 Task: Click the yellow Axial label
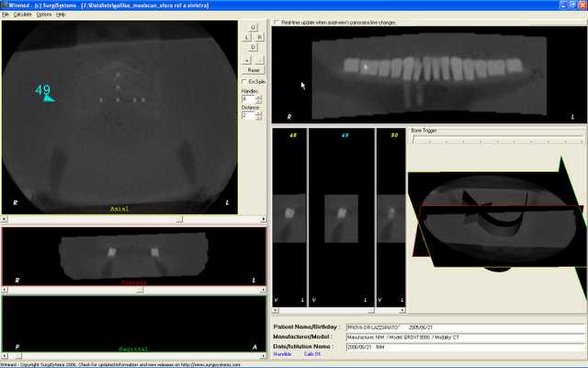coord(119,209)
